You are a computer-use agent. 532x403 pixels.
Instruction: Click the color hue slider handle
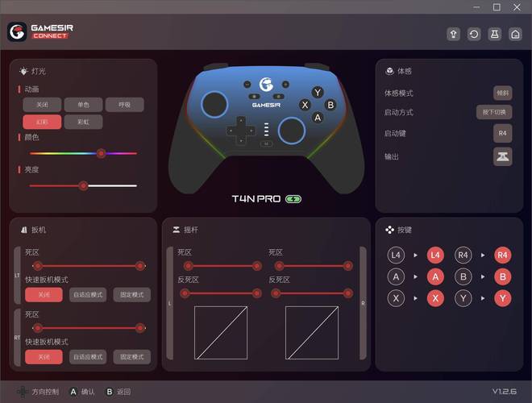click(101, 153)
